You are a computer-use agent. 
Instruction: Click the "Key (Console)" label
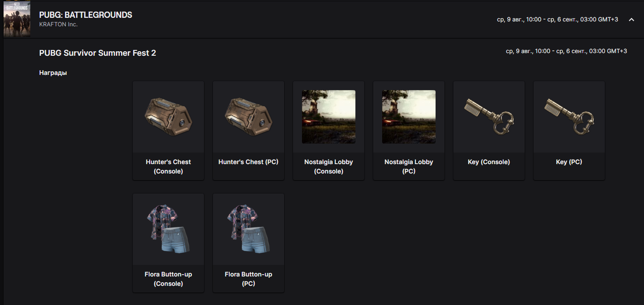point(489,162)
